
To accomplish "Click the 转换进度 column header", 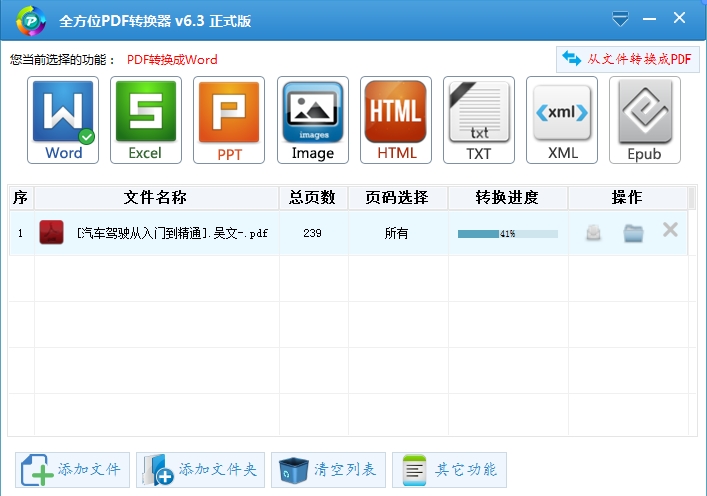I will 507,197.
